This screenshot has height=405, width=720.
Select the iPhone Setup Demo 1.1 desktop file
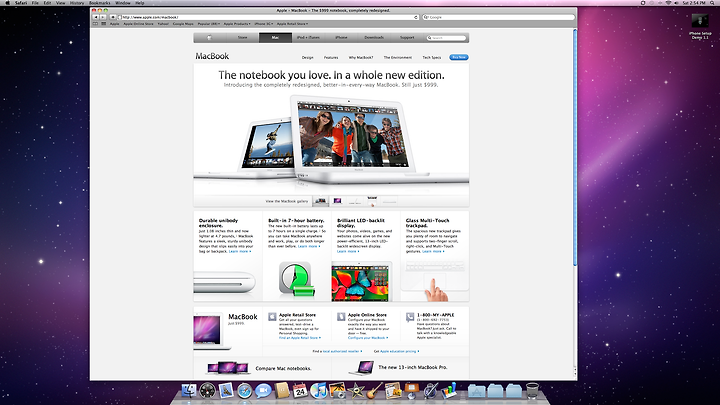[x=700, y=26]
